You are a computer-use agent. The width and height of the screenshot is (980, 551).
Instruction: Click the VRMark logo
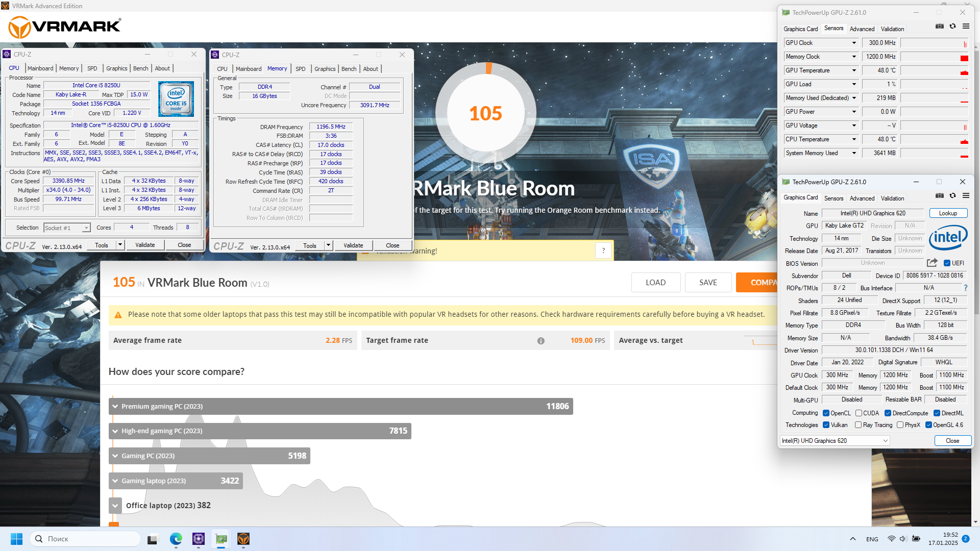(65, 27)
